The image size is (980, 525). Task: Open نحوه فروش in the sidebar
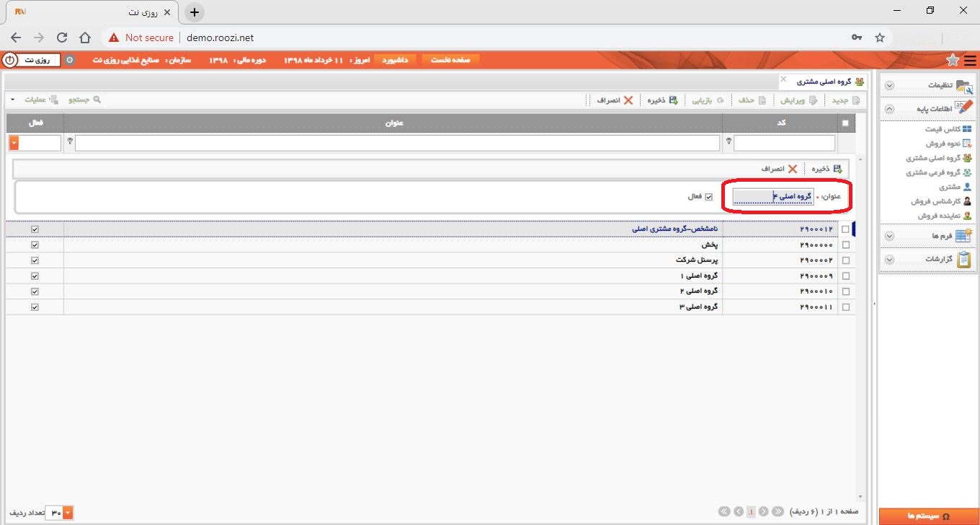tap(948, 144)
